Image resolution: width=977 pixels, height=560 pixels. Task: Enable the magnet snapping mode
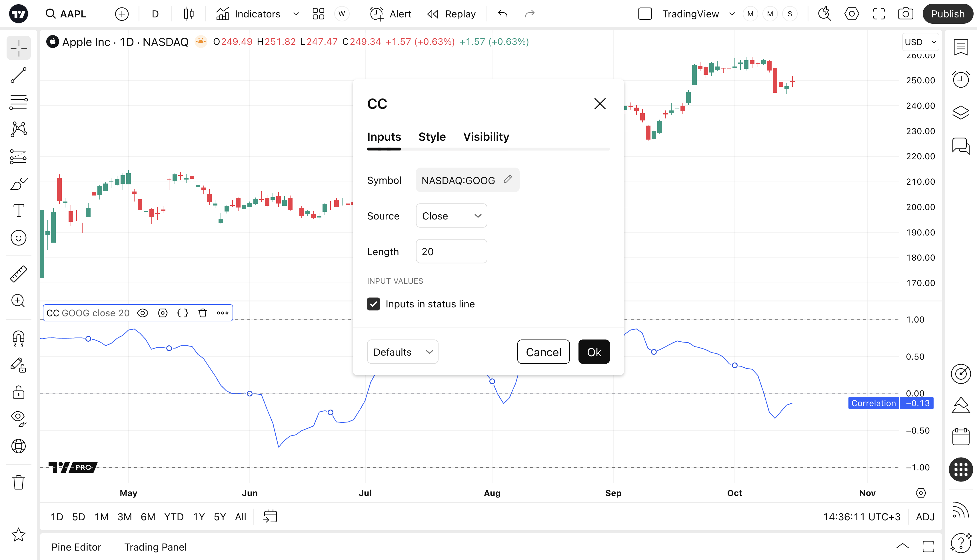coord(19,339)
